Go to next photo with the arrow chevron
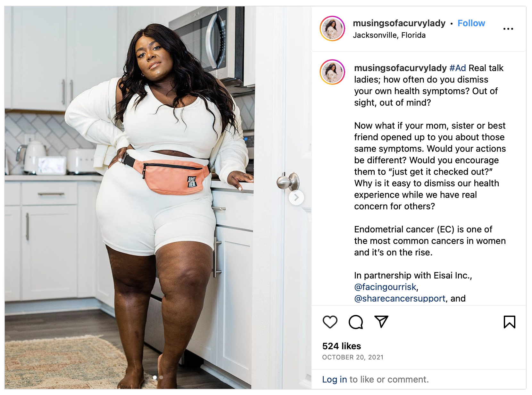The width and height of the screenshot is (532, 395). [x=296, y=197]
